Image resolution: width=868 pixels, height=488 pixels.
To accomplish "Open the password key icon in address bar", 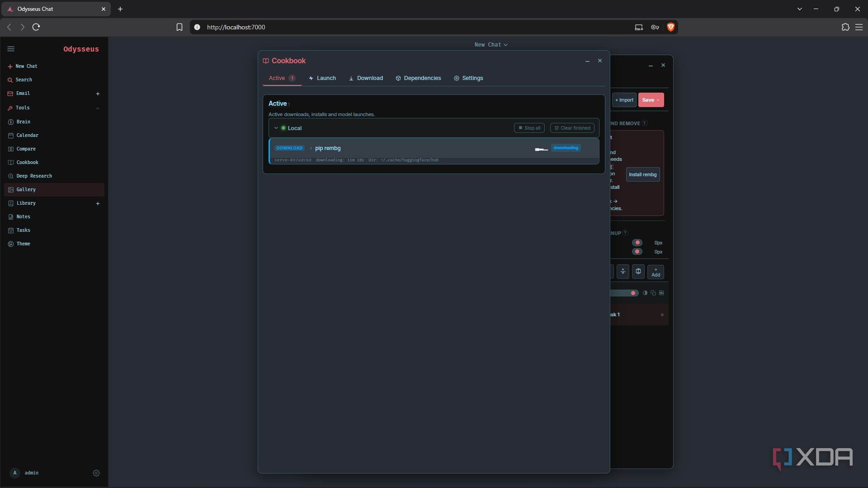I will tap(655, 27).
